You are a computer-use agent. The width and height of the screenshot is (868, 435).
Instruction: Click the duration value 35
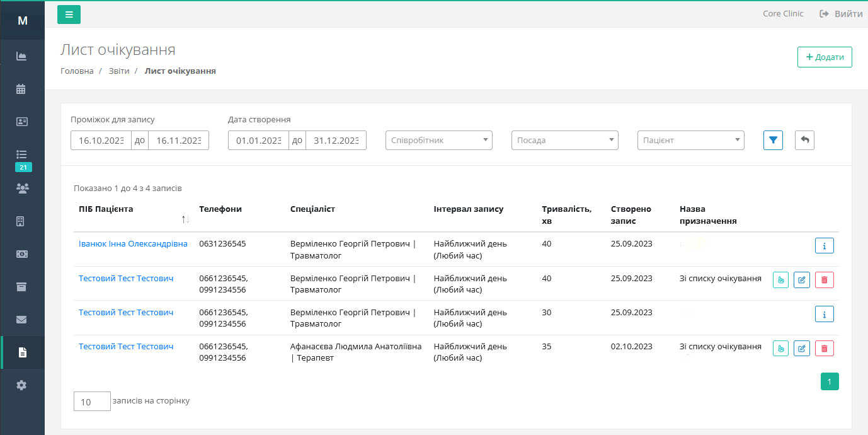coord(547,347)
